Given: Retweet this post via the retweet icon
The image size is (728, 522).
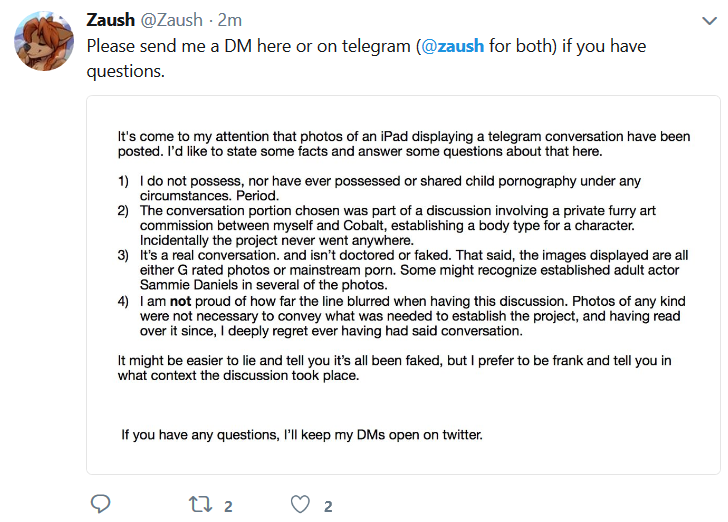Looking at the screenshot, I should [201, 504].
